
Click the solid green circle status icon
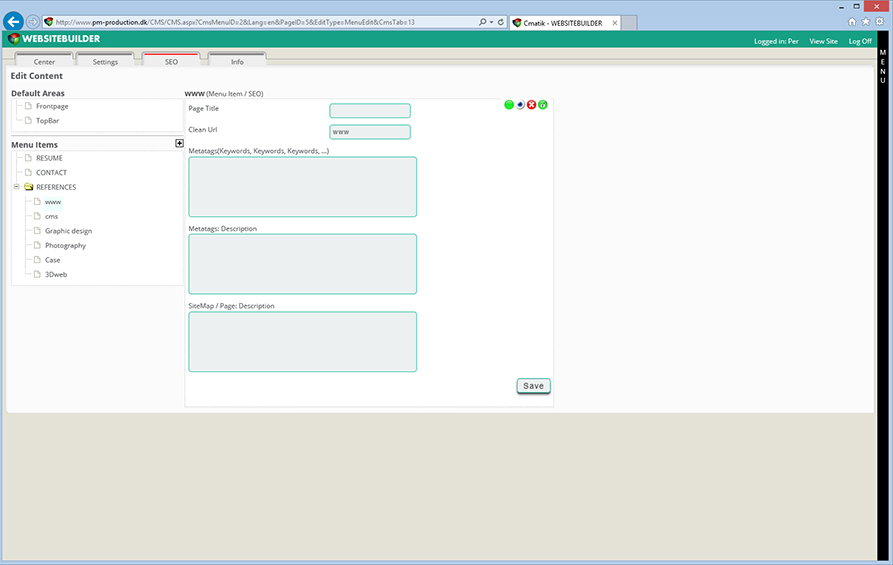(509, 104)
